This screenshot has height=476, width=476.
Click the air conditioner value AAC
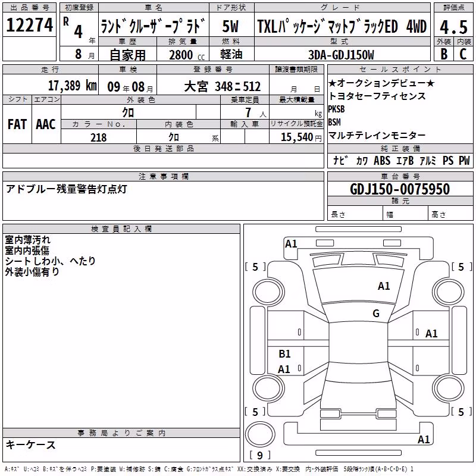pos(46,124)
